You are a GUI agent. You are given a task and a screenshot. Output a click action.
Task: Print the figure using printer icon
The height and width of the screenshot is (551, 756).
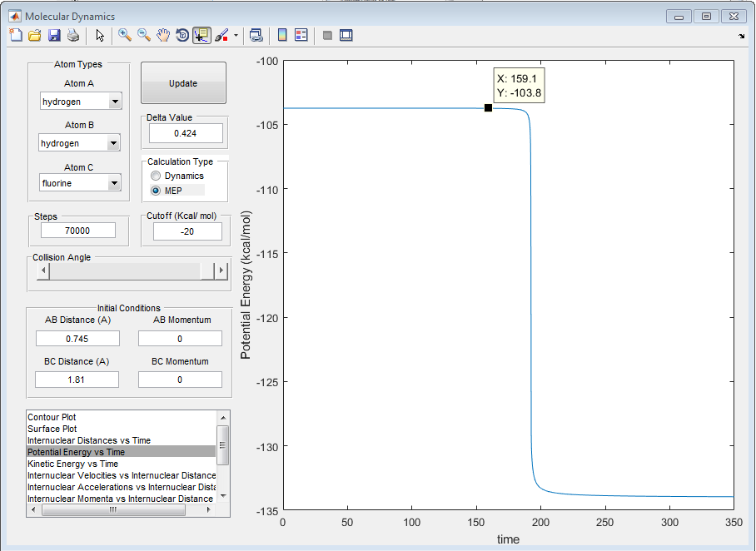pyautogui.click(x=73, y=35)
